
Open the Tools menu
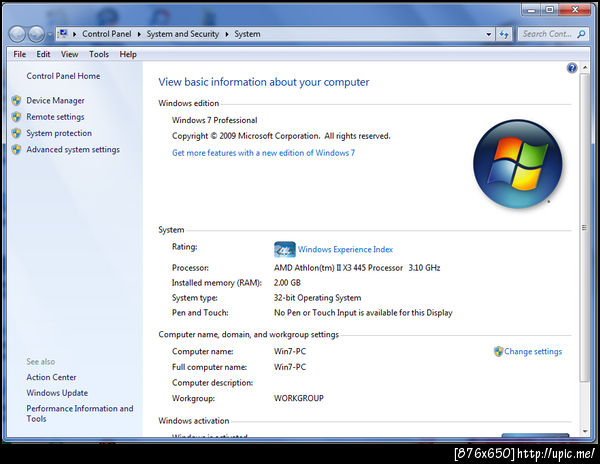pos(99,54)
